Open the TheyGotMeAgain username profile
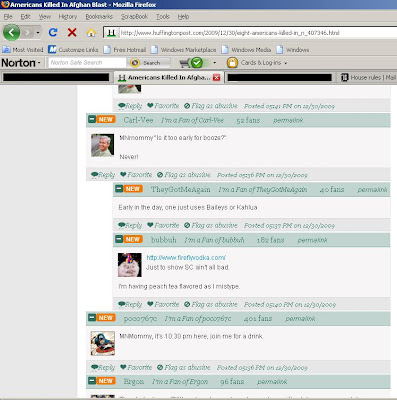 [181, 190]
